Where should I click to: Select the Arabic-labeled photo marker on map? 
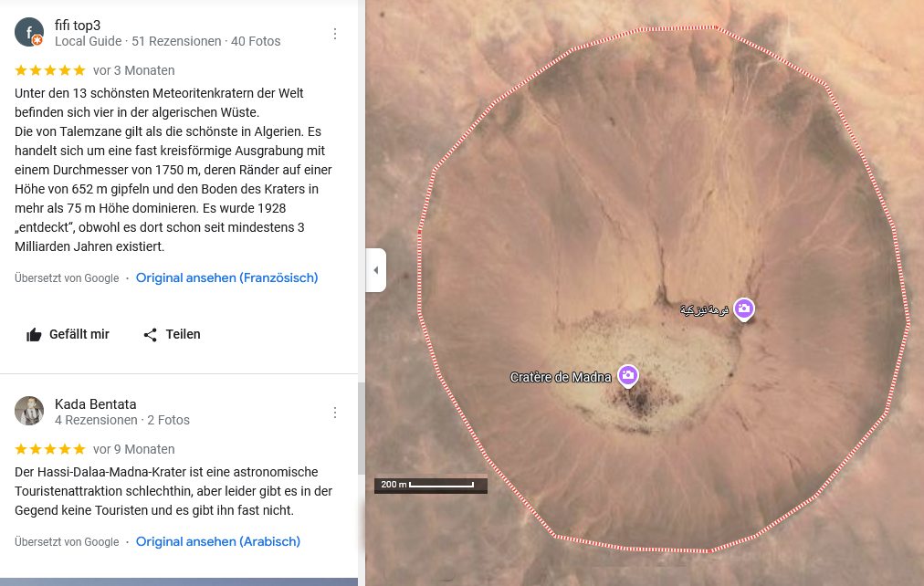coord(744,309)
